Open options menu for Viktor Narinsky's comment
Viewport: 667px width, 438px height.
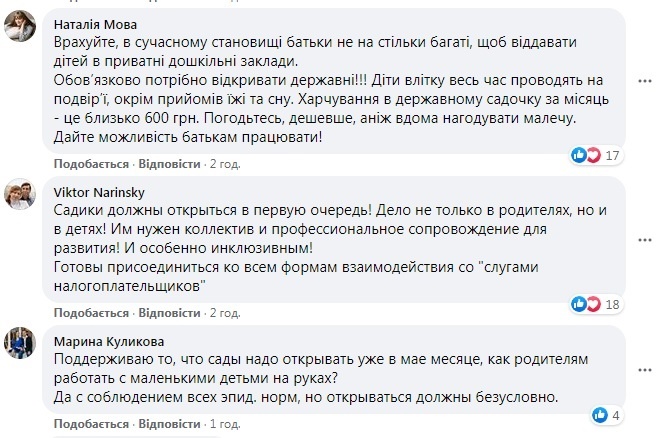click(645, 240)
